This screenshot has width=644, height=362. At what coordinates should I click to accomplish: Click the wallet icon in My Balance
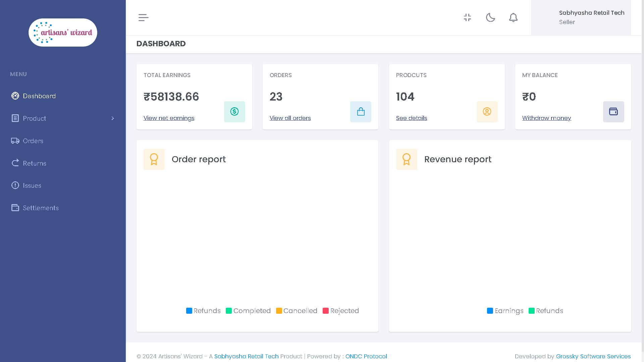coord(613,112)
